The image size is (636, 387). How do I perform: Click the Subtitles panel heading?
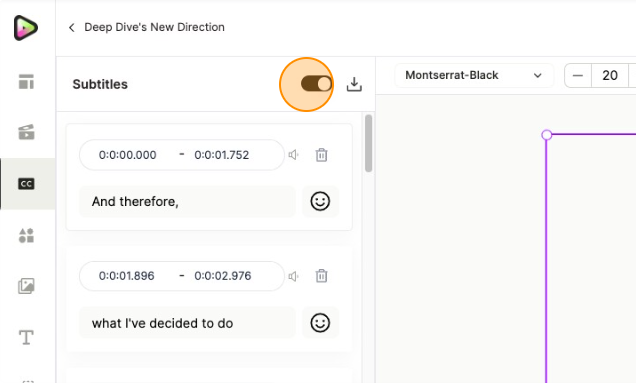click(100, 84)
